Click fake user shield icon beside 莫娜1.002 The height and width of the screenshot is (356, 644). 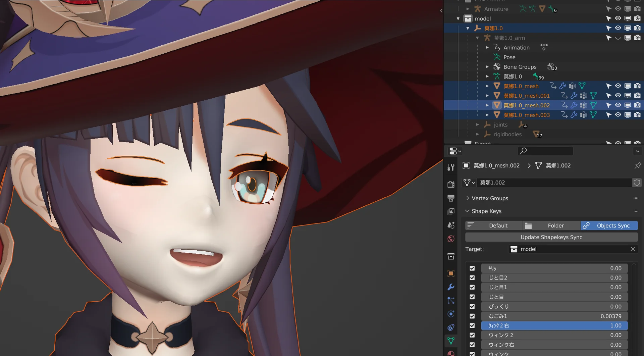click(637, 183)
